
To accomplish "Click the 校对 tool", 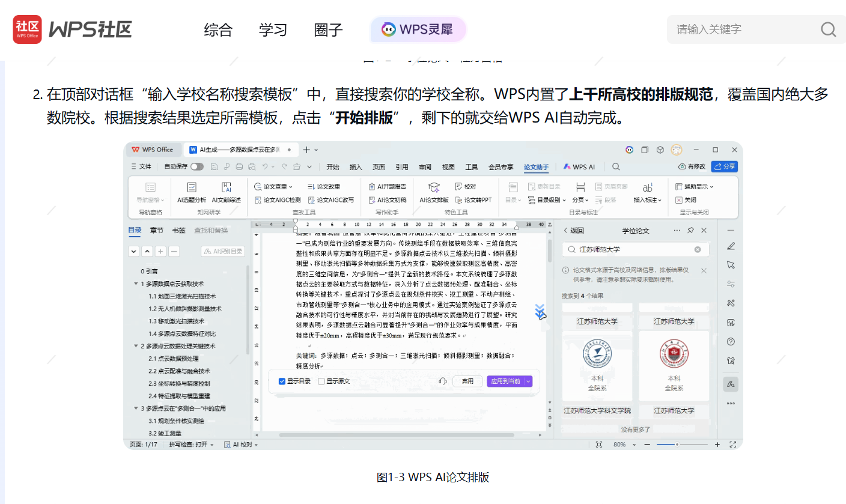I will (x=466, y=187).
